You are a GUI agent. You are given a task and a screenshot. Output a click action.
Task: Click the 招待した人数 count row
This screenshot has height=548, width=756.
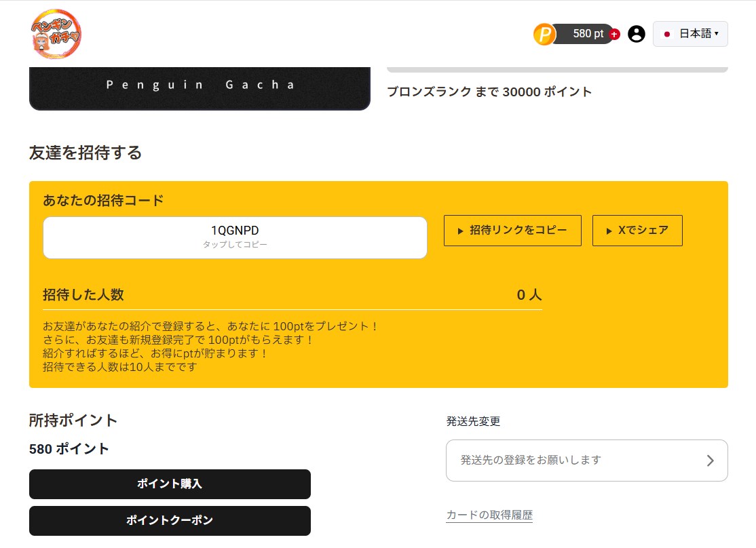pyautogui.click(x=292, y=295)
